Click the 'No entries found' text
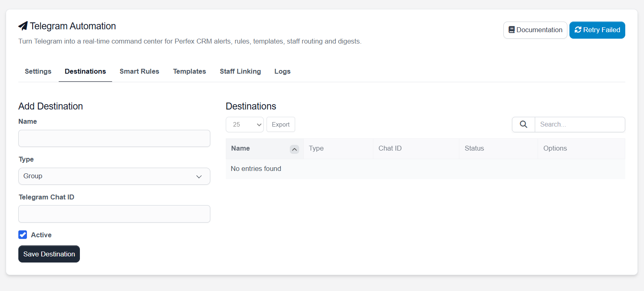This screenshot has height=291, width=644. pyautogui.click(x=256, y=168)
